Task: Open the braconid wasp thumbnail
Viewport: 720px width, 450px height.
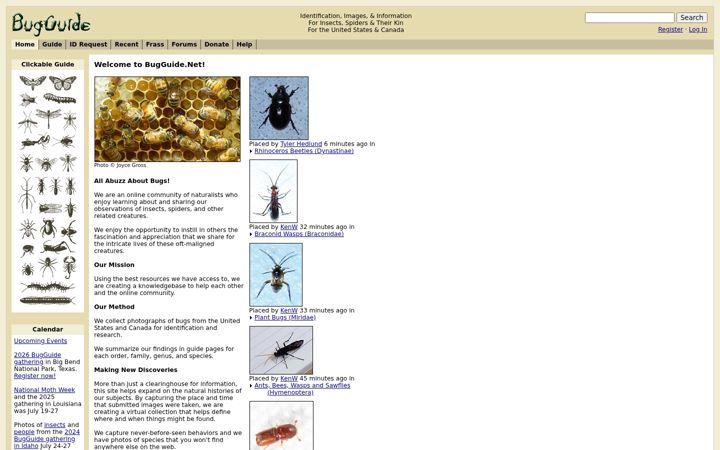Action: 273,191
